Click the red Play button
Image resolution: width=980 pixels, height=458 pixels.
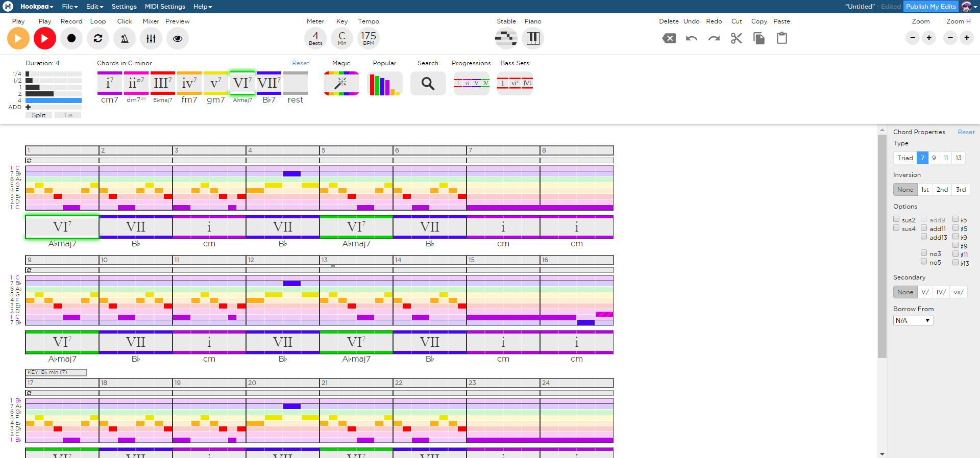pos(45,38)
